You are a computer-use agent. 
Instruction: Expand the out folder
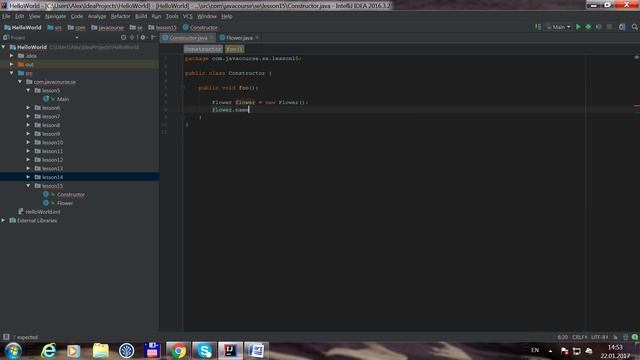pos(12,64)
